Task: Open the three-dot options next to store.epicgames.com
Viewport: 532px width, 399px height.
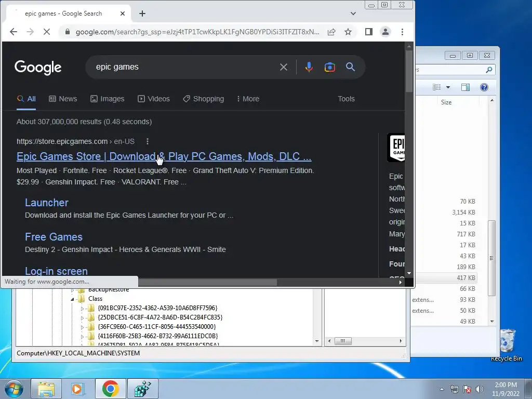Action: 147,141
